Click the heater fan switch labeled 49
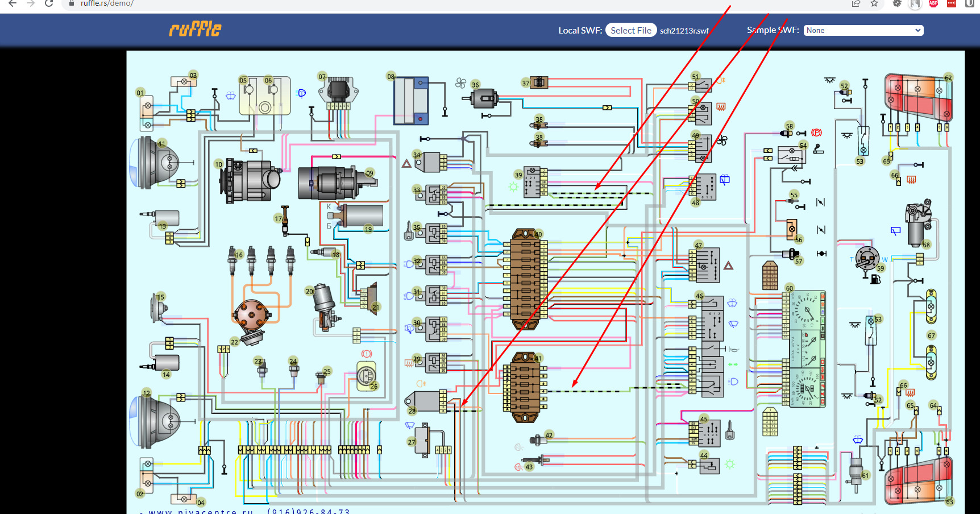The image size is (980, 514). (x=700, y=148)
